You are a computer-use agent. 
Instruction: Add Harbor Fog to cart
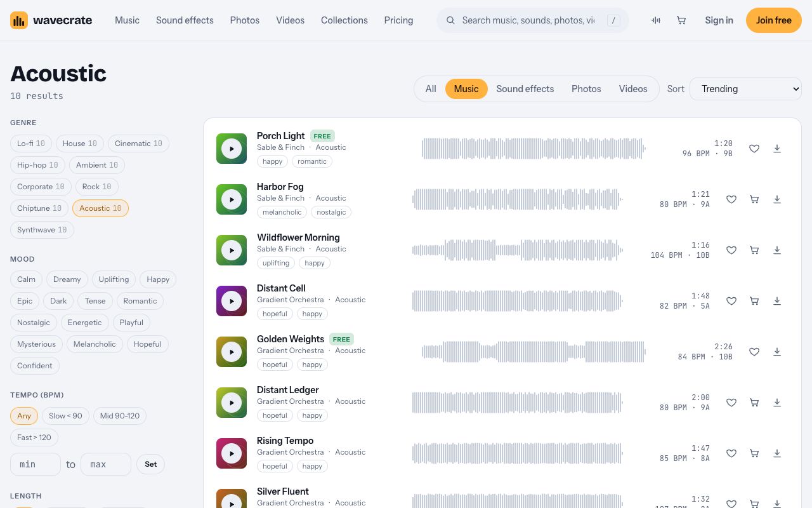click(x=754, y=199)
